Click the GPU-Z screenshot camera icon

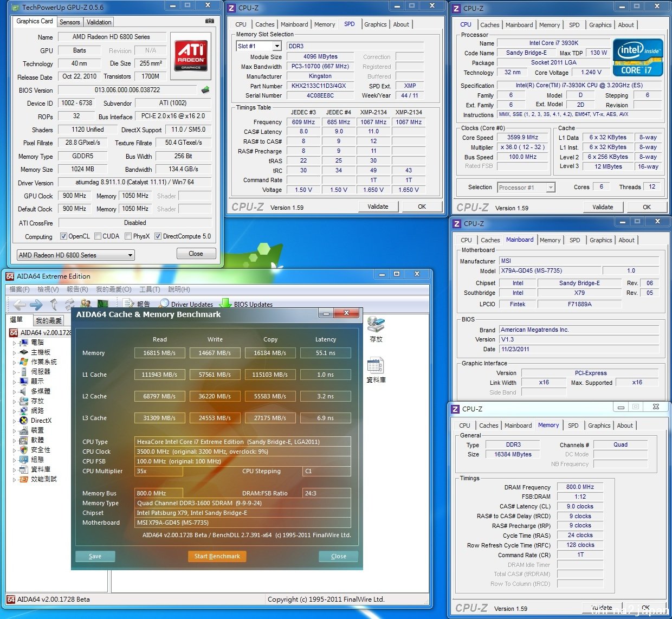pos(209,21)
